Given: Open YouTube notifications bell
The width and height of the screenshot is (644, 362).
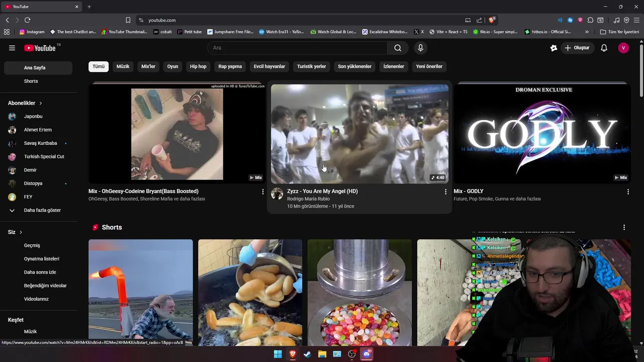Looking at the screenshot, I should [x=604, y=48].
